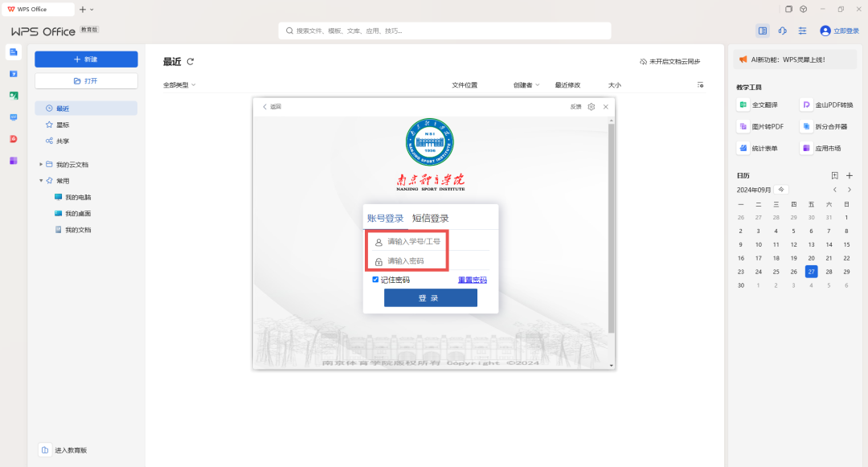The image size is (868, 467).
Task: Collapse the 常用 tree node
Action: click(41, 180)
